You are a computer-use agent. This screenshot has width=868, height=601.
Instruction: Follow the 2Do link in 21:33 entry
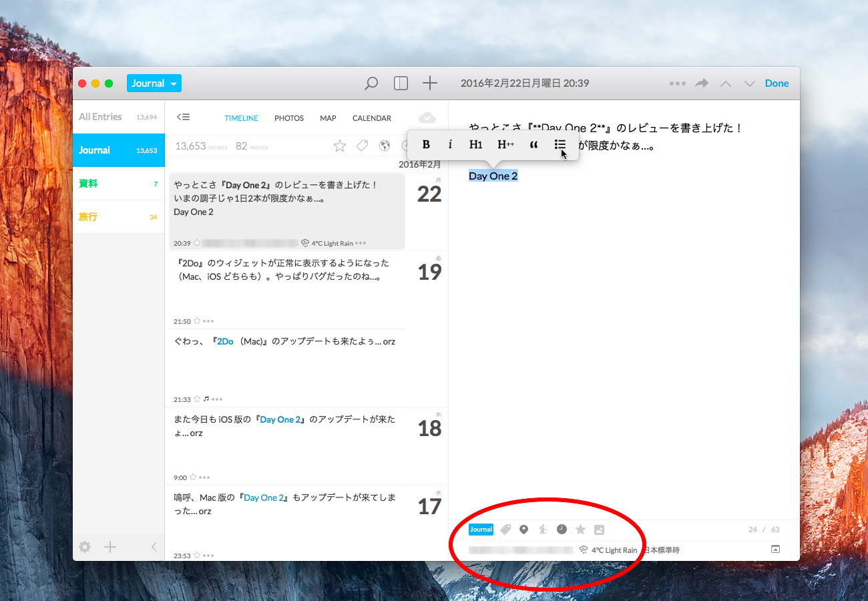[225, 341]
